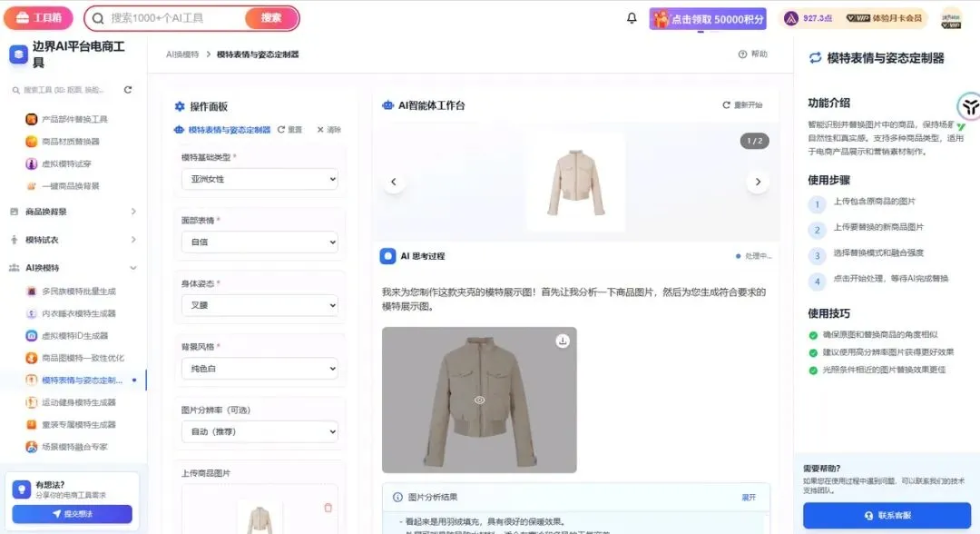Go to next image in carousel
The width and height of the screenshot is (980, 534).
pyautogui.click(x=758, y=182)
